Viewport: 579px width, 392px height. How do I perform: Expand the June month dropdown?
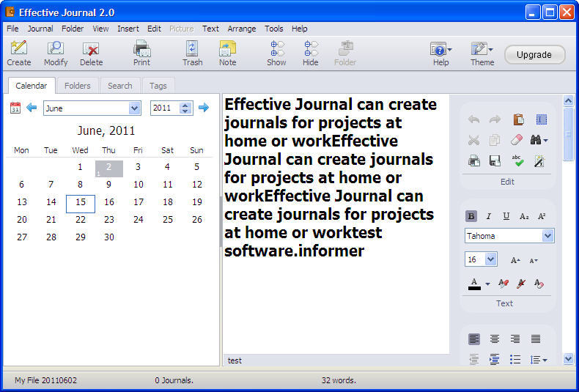[x=134, y=108]
